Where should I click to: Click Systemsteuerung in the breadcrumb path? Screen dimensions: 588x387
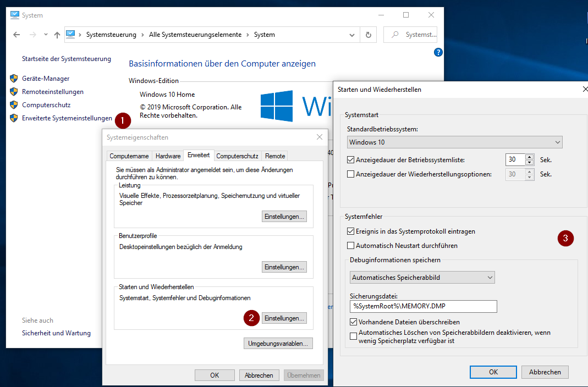pos(111,35)
